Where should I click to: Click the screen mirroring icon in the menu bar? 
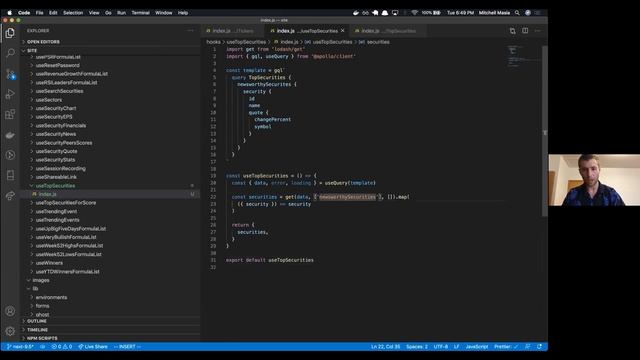click(395, 13)
